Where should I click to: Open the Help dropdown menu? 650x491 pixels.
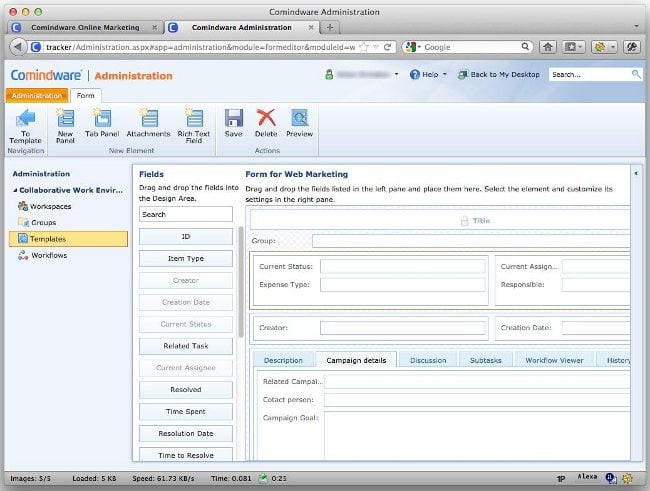click(428, 75)
